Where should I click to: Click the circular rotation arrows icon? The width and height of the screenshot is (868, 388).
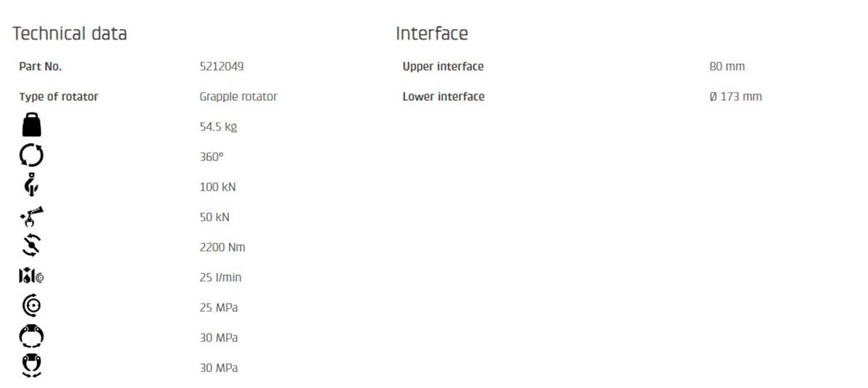(x=32, y=157)
